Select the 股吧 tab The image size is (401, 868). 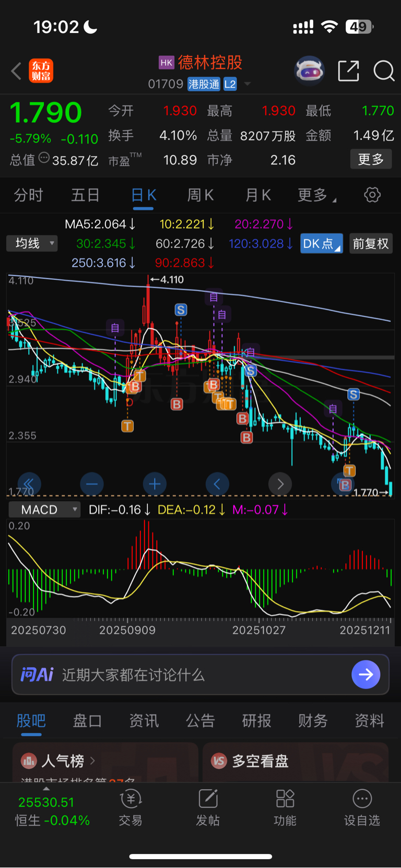pos(31,721)
